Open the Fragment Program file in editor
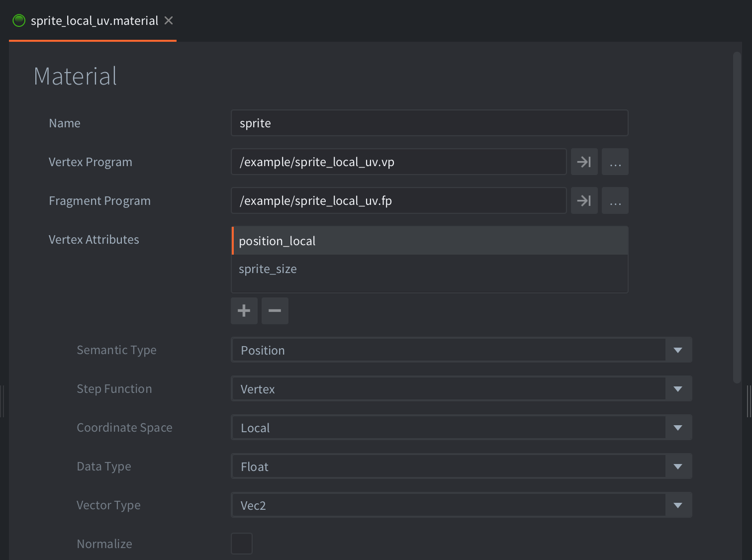Viewport: 752px width, 560px height. [x=584, y=200]
